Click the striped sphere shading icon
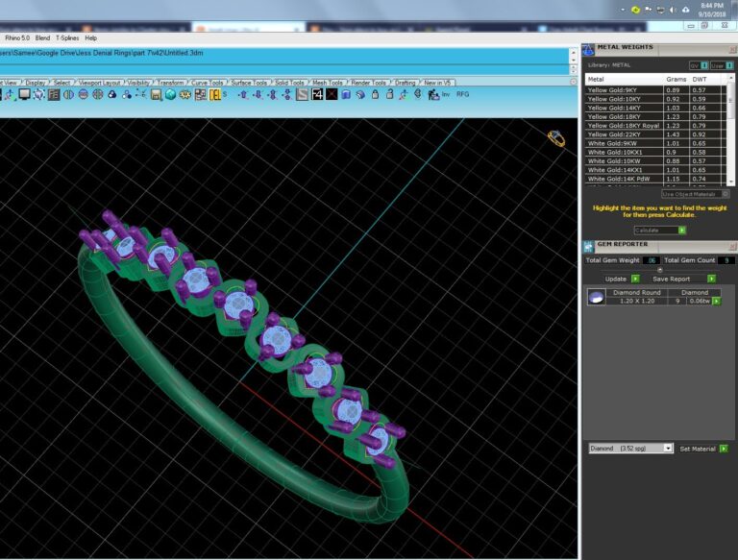This screenshot has width=738, height=560. [83, 94]
